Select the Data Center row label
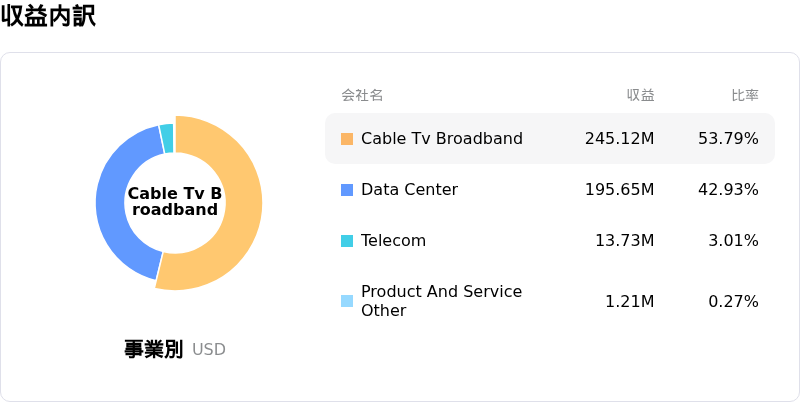 click(x=409, y=189)
